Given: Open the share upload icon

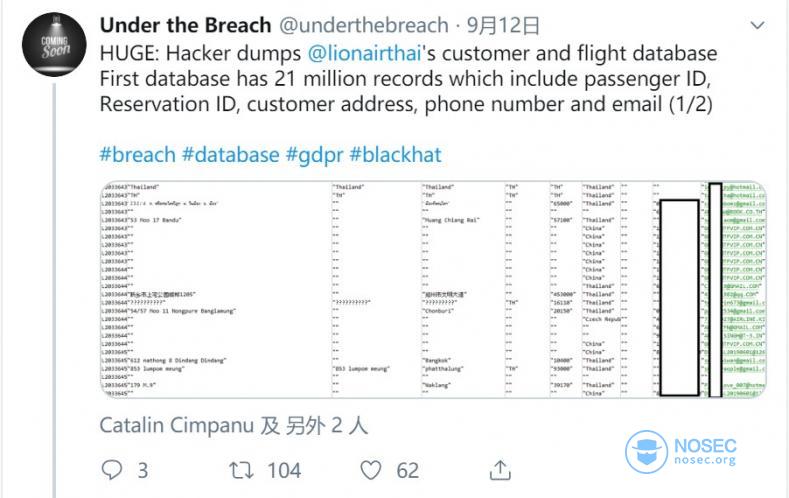Looking at the screenshot, I should point(500,470).
